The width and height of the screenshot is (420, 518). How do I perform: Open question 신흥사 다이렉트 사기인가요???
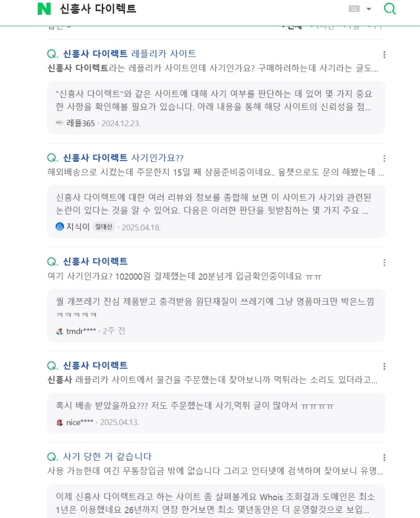tap(123, 158)
